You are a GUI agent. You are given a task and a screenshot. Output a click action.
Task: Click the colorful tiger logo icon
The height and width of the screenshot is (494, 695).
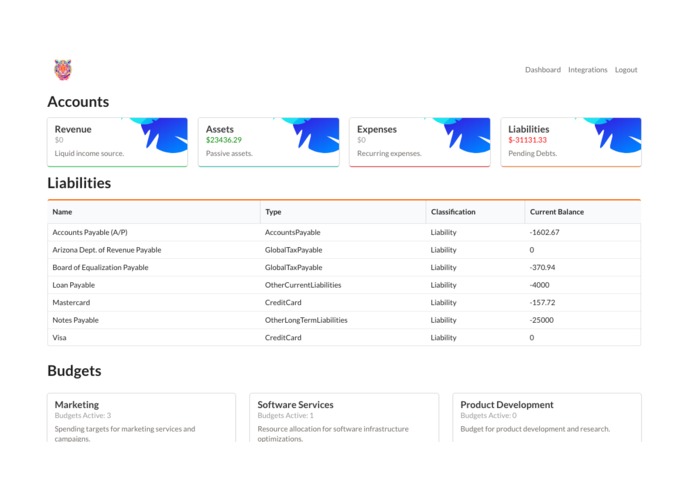63,70
